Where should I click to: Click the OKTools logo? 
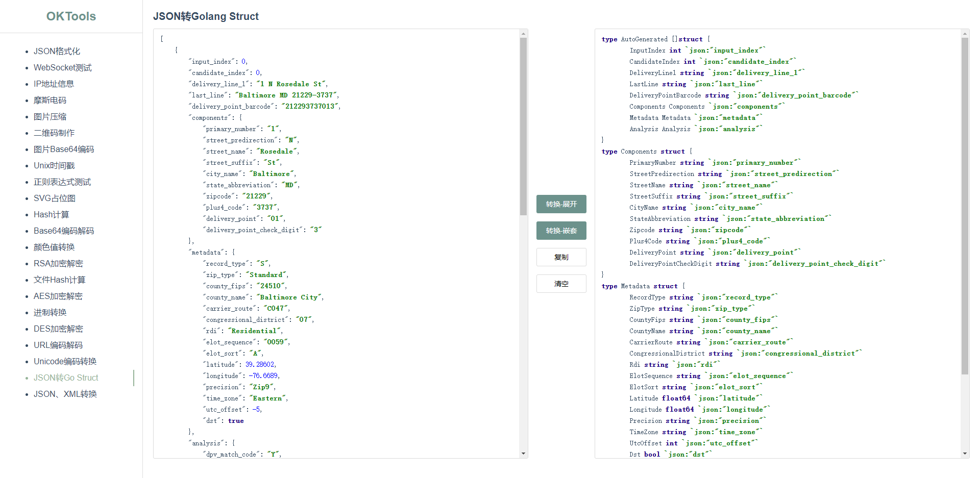[71, 16]
